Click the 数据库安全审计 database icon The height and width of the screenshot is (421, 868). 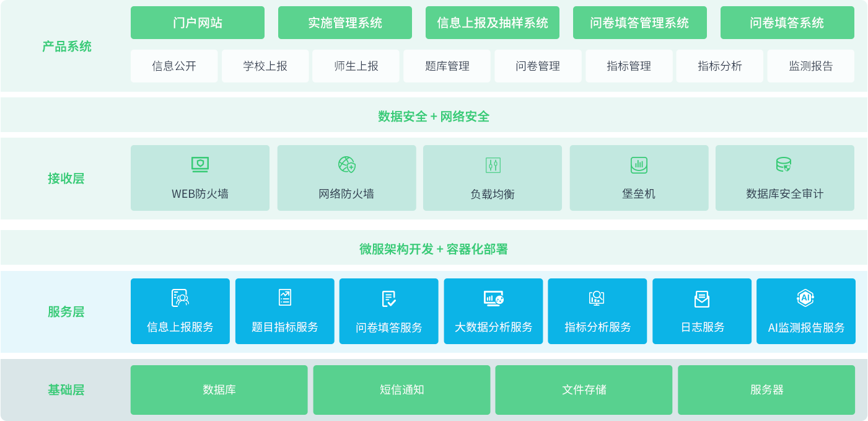784,165
